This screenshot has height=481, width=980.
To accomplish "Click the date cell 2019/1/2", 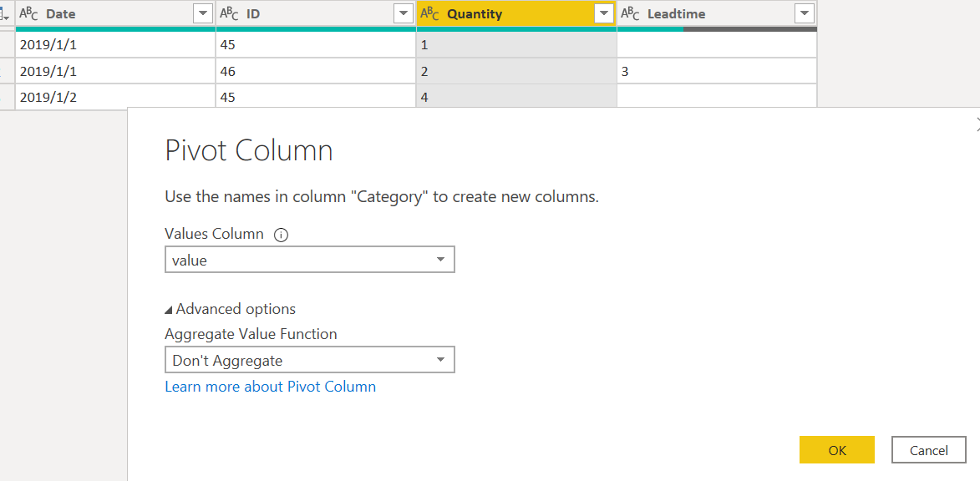I will [115, 97].
